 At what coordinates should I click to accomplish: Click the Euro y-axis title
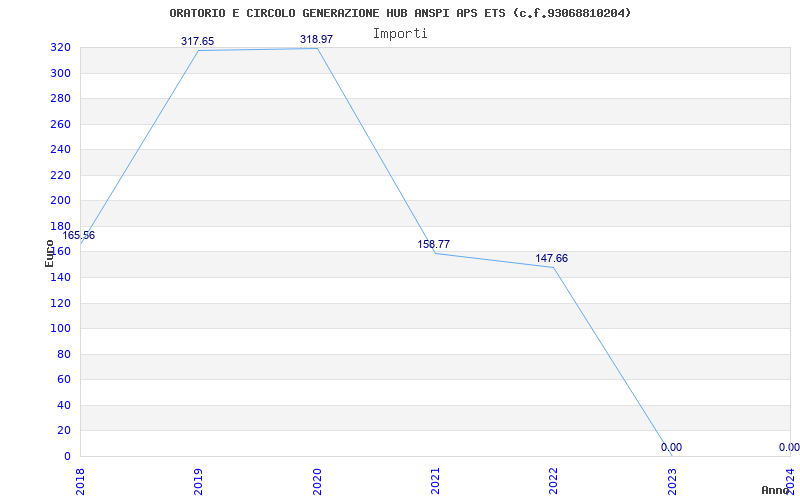pos(49,253)
